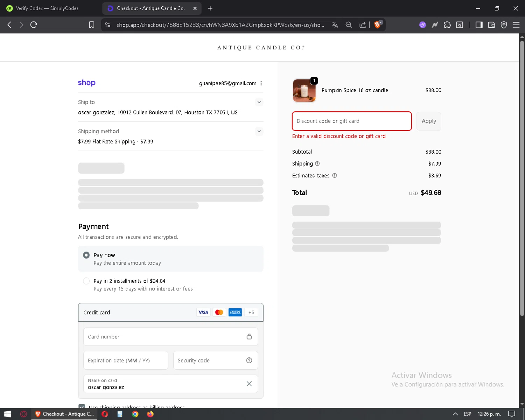
Task: Click the Pumpkin Spice 16 oz candle name
Action: [x=355, y=90]
